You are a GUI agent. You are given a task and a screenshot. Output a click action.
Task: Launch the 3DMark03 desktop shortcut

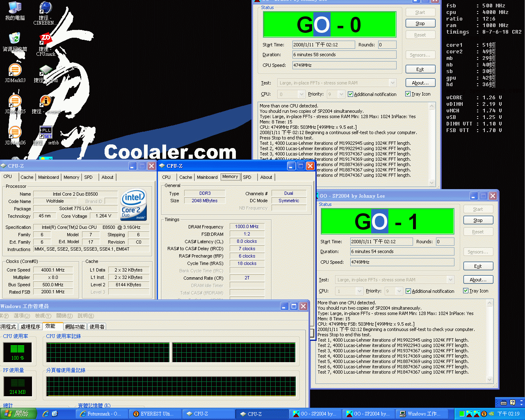click(x=15, y=73)
